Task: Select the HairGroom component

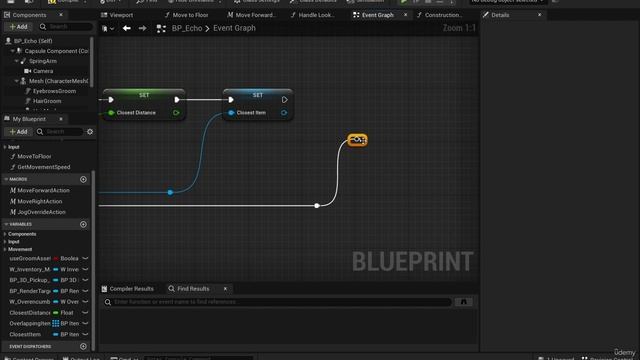Action: [47, 101]
